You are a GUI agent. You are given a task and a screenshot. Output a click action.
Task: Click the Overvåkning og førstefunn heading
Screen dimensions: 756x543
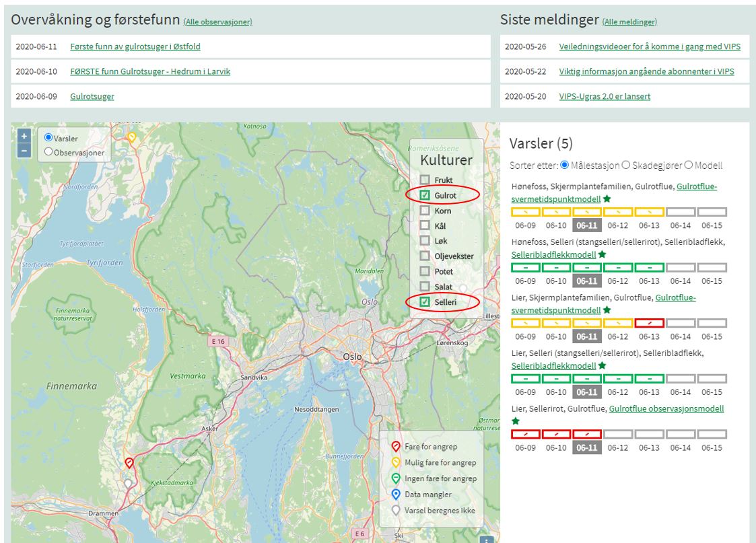point(96,20)
